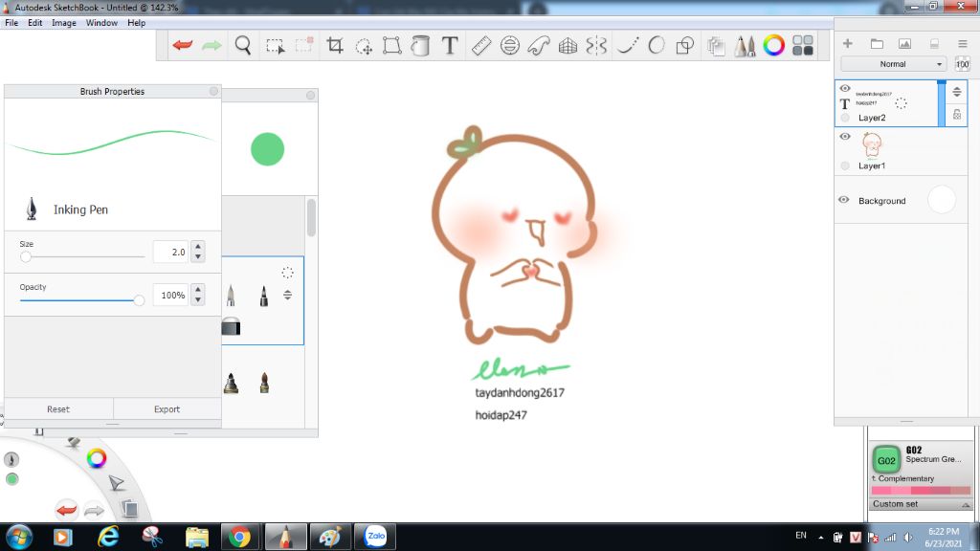Open the Perspective Guides tool
Viewport: 980px width, 551px height.
coord(568,45)
